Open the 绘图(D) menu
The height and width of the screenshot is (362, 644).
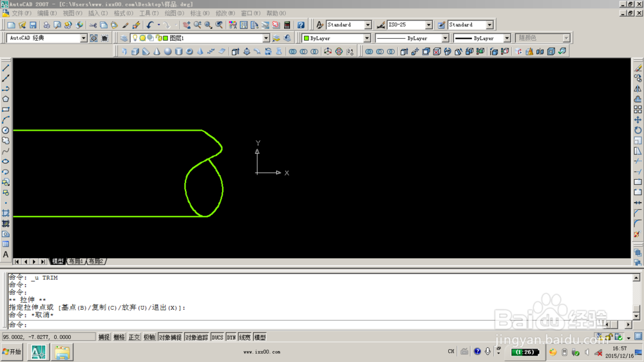(x=174, y=13)
